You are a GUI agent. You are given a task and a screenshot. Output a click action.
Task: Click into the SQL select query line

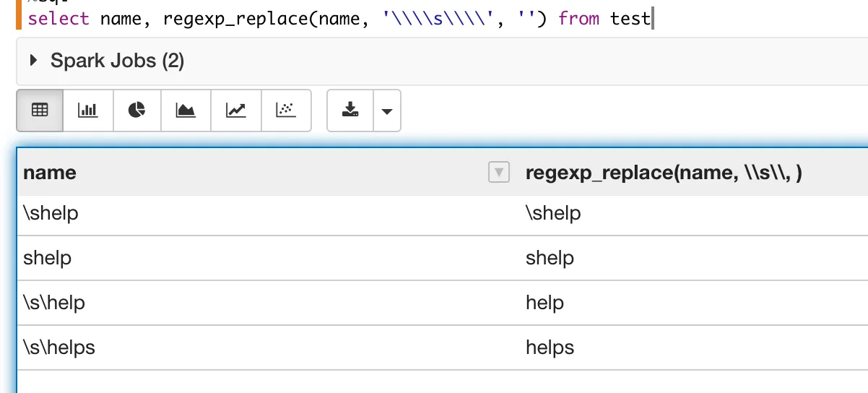pyautogui.click(x=339, y=19)
